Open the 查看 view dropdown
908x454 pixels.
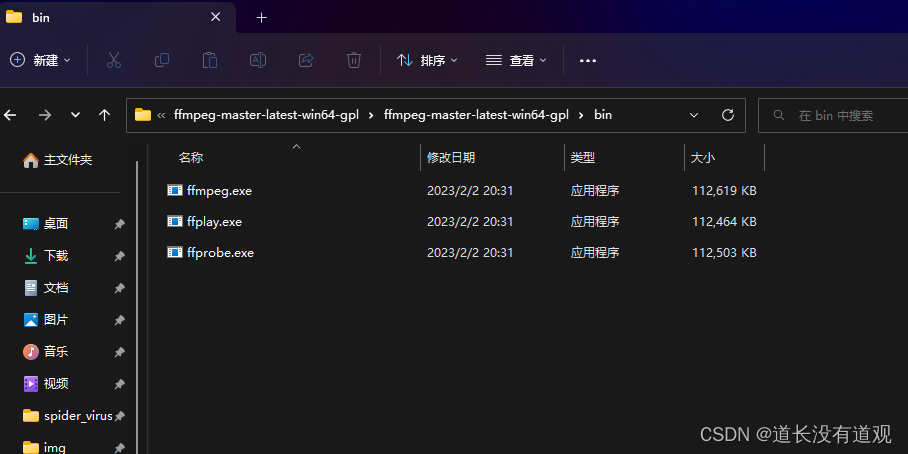[x=516, y=60]
